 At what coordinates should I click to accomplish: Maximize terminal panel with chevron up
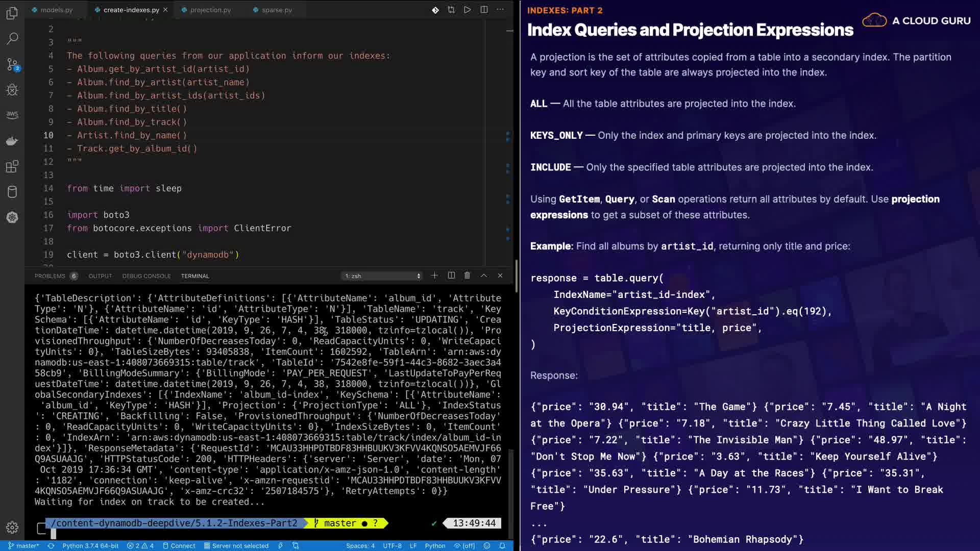484,275
